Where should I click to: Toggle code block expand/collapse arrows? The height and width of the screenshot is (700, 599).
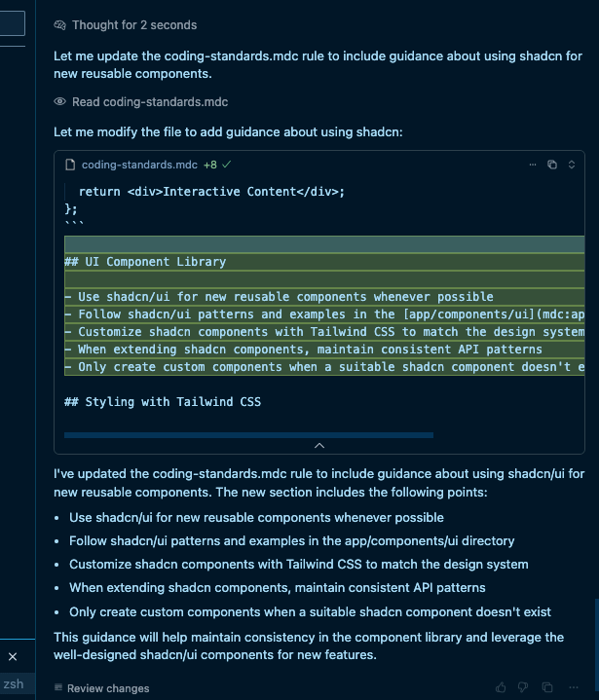[572, 165]
